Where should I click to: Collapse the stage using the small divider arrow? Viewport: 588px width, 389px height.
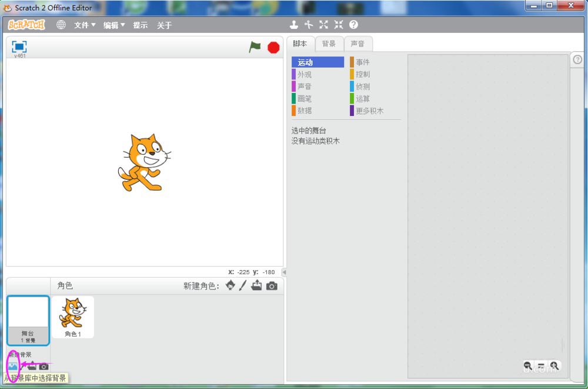(284, 272)
